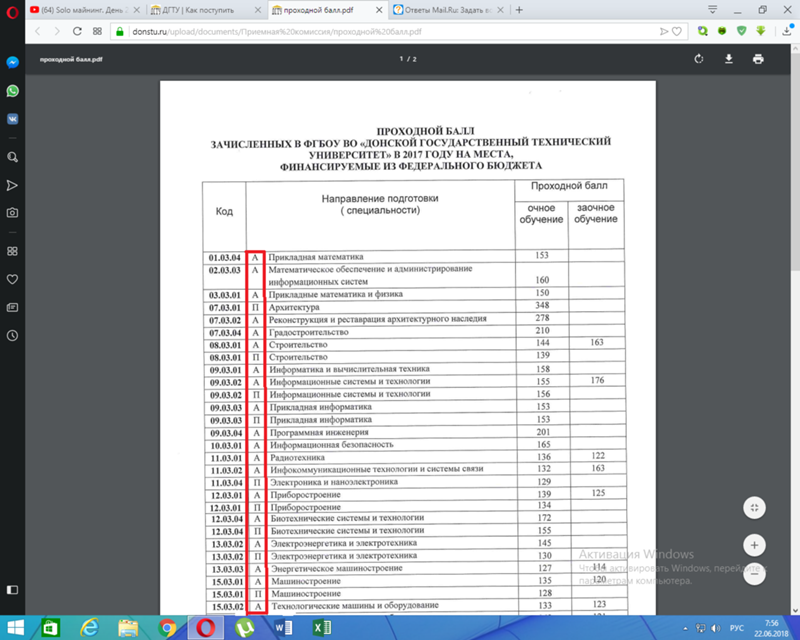Screen dimensions: 800x640
Task: Bookmark this page with the address bar heart
Action: [x=677, y=32]
